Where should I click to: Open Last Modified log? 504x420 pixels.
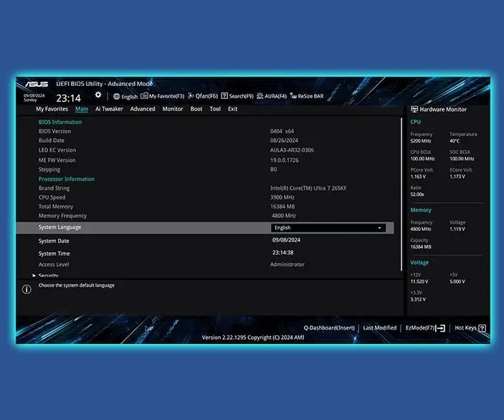[x=379, y=328]
